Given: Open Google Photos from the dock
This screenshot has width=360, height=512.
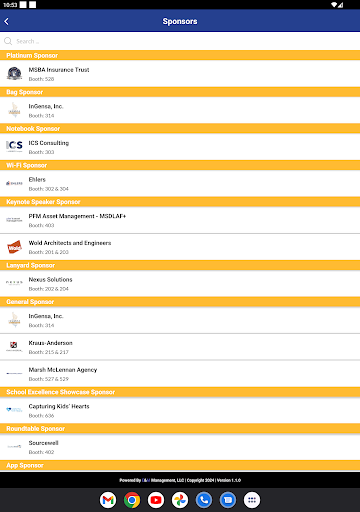Looking at the screenshot, I should (x=180, y=500).
